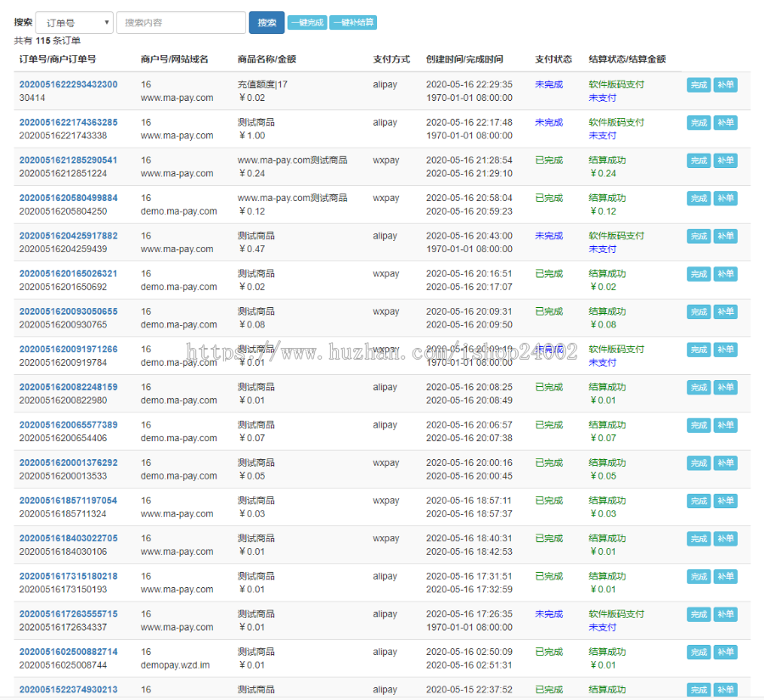Click 补单 for order 2020051618403022705
Viewport: 764px width, 700px height.
(x=725, y=539)
